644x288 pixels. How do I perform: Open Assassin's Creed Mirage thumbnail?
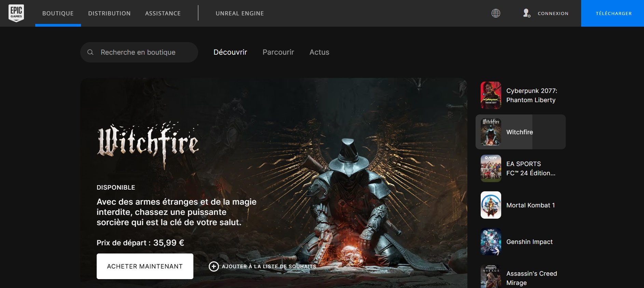coord(491,277)
